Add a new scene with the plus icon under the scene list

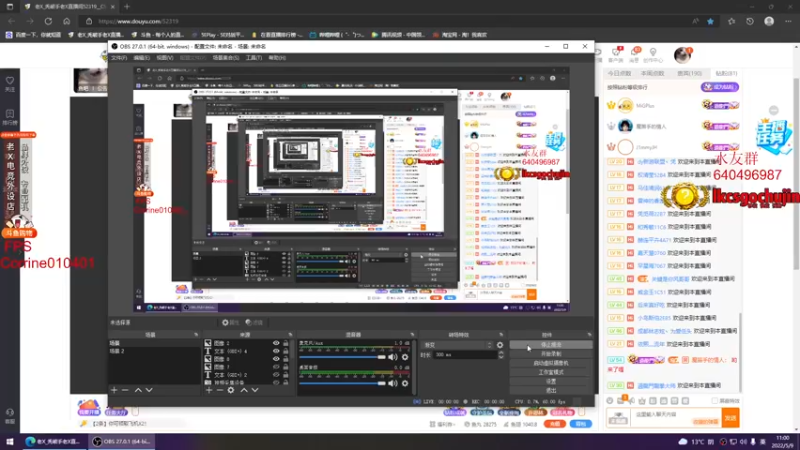(x=114, y=390)
